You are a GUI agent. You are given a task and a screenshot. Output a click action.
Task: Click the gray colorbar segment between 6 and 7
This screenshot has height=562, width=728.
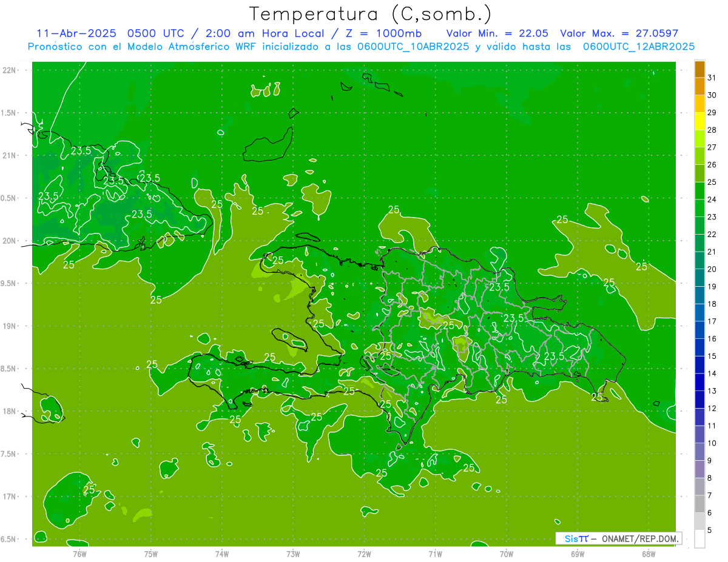(699, 504)
